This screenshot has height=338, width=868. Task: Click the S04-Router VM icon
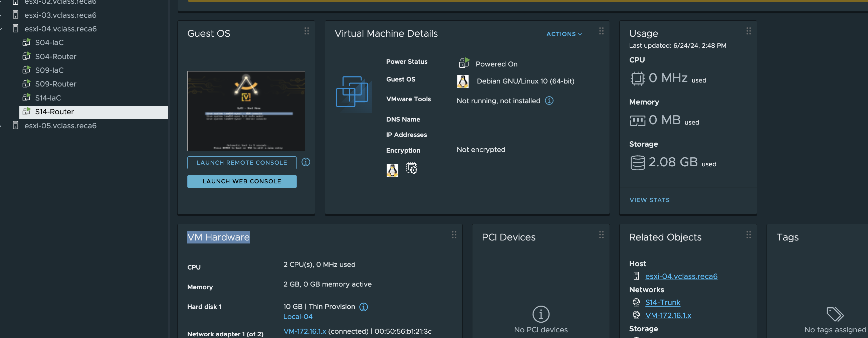pos(26,56)
